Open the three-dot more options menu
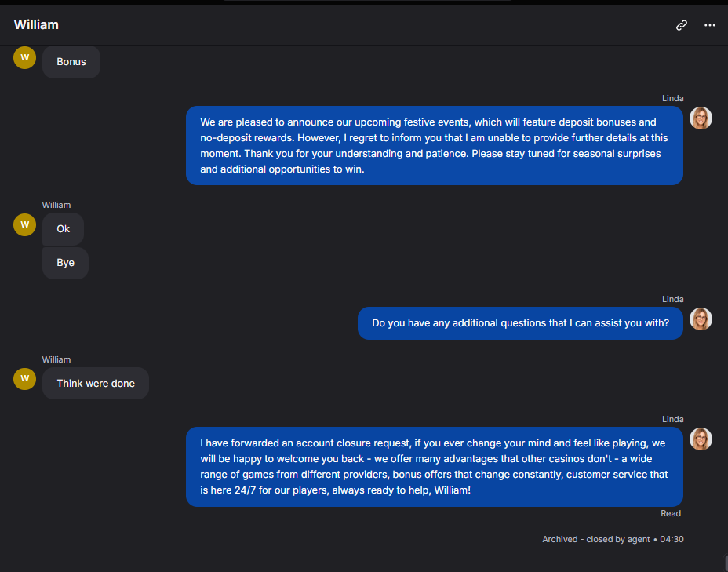The image size is (728, 572). [709, 25]
